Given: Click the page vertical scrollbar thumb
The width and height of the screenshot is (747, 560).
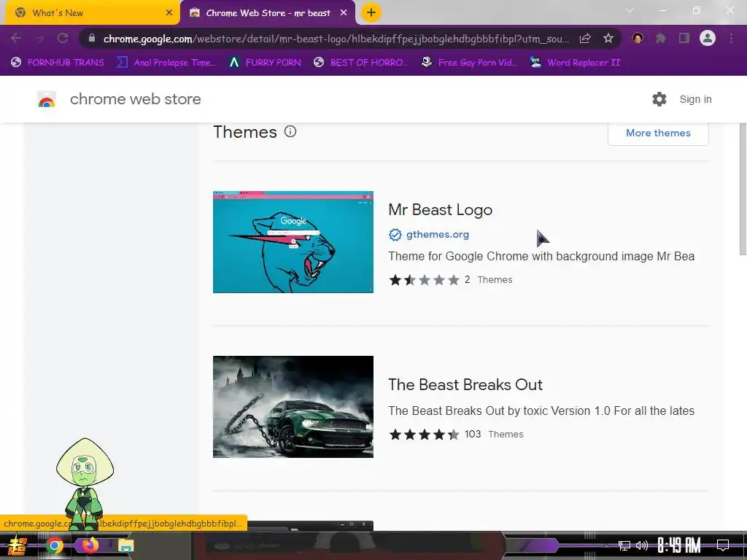Looking at the screenshot, I should point(742,189).
